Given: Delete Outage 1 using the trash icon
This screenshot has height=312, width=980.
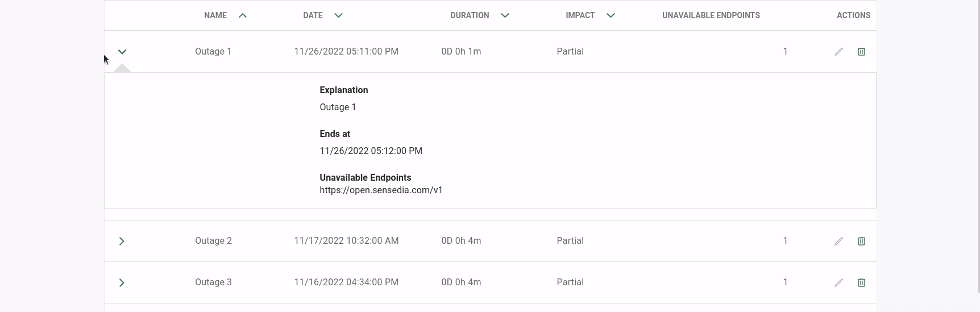Looking at the screenshot, I should pyautogui.click(x=861, y=52).
